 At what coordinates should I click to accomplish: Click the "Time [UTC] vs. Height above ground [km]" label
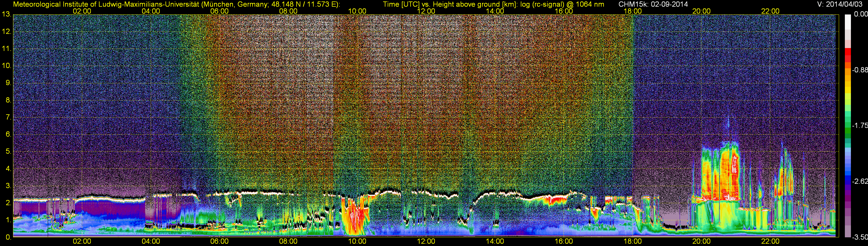click(x=450, y=4)
